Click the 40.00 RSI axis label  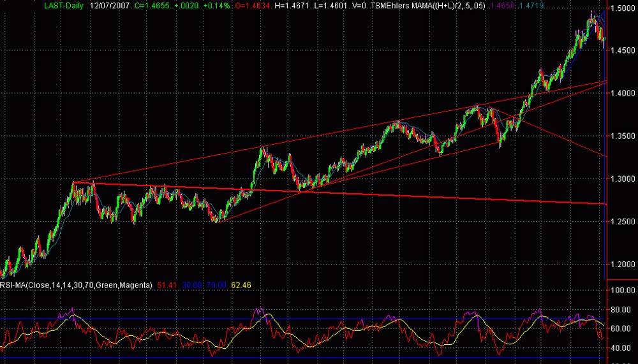(622, 348)
